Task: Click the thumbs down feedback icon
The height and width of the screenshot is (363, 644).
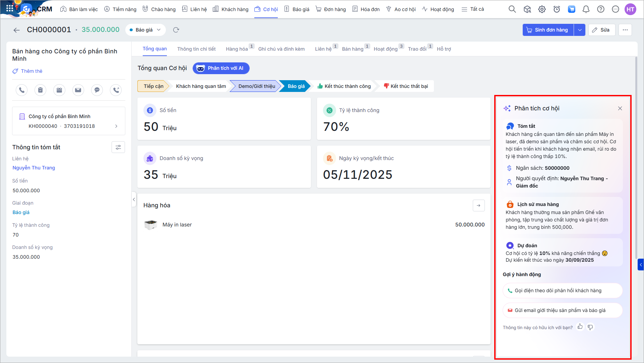Action: coord(590,327)
